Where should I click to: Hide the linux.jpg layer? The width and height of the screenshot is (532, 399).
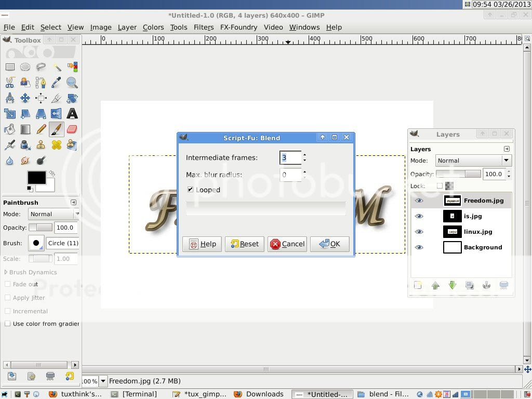(419, 232)
